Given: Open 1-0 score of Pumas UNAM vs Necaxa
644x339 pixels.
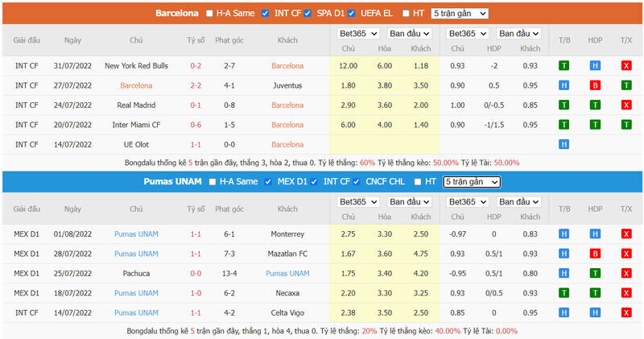Looking at the screenshot, I should 196,293.
